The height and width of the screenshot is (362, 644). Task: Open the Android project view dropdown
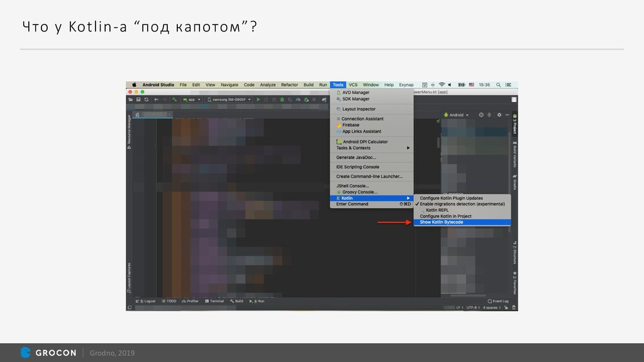coord(457,115)
